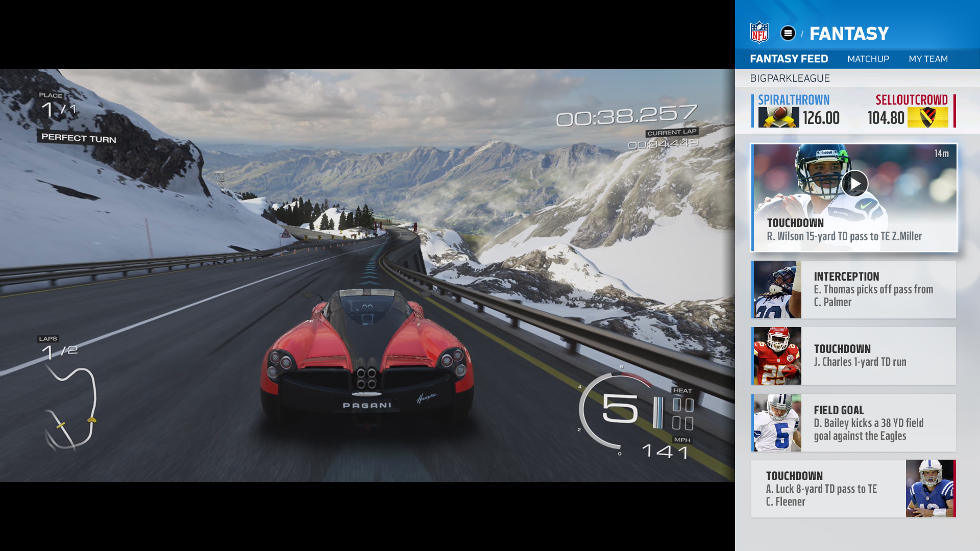
Task: Click the HEAT tire indicator
Action: click(683, 410)
